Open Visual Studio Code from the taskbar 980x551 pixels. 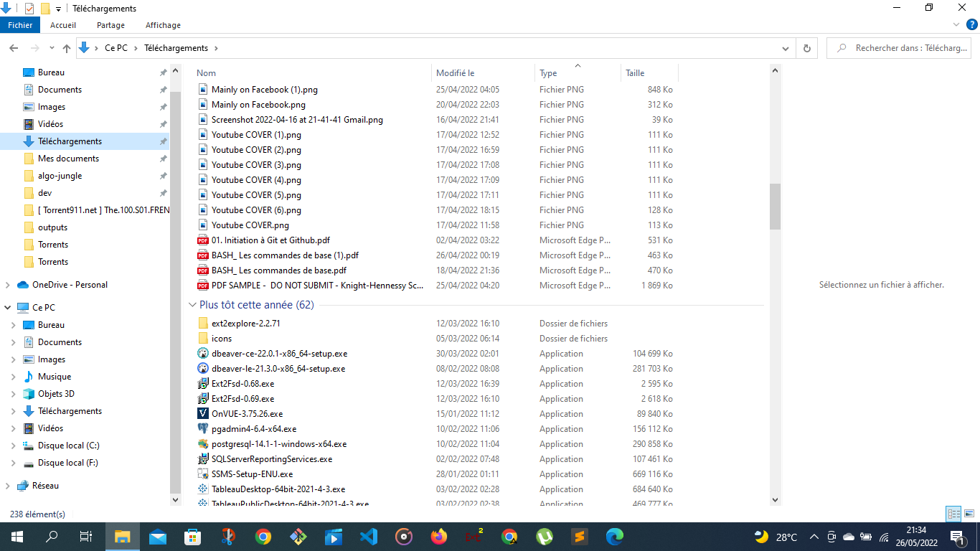[369, 537]
